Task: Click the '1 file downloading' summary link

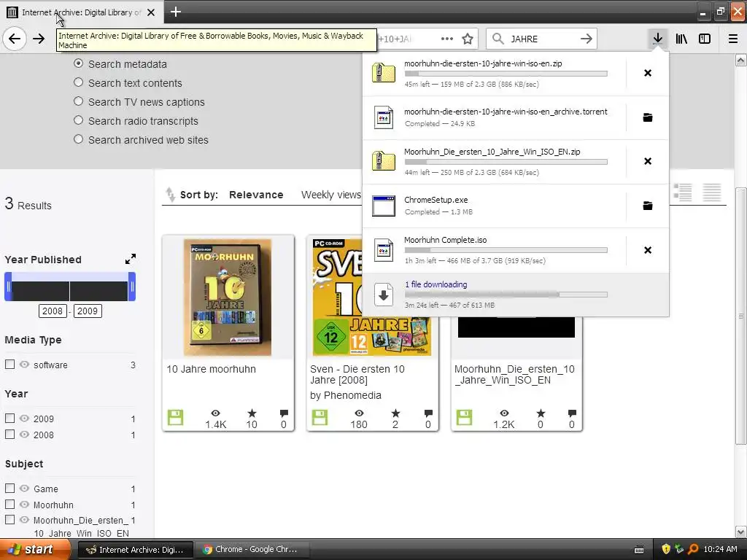Action: (436, 284)
